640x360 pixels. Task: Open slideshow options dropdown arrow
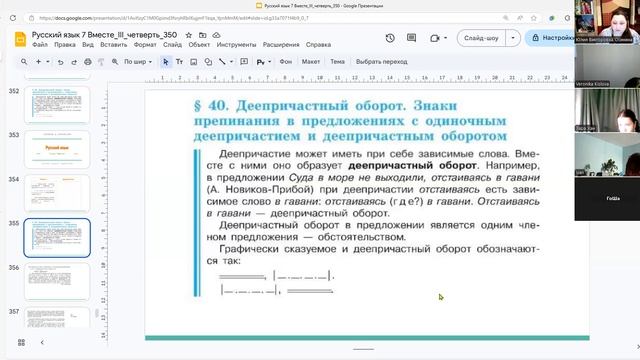[513, 38]
